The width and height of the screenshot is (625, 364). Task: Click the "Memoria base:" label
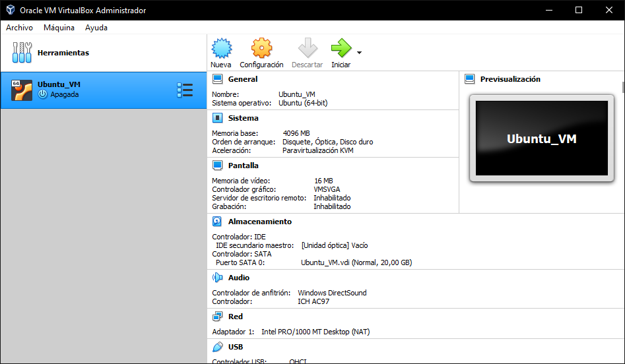click(235, 133)
